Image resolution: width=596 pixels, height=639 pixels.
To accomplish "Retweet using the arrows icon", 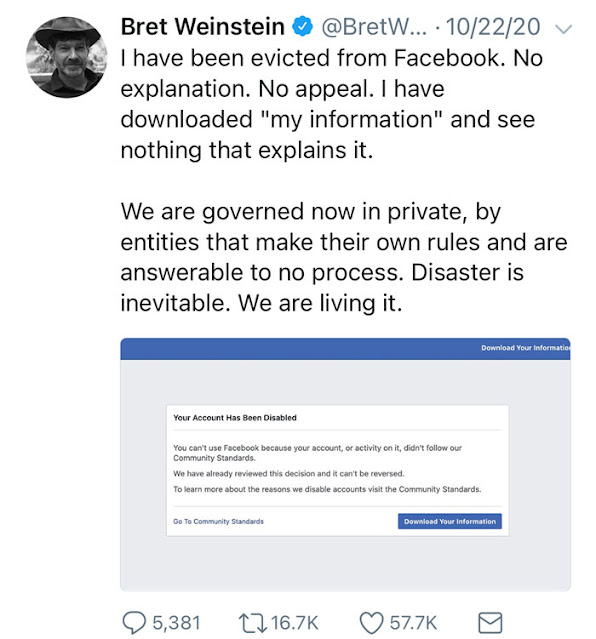I will click(253, 623).
